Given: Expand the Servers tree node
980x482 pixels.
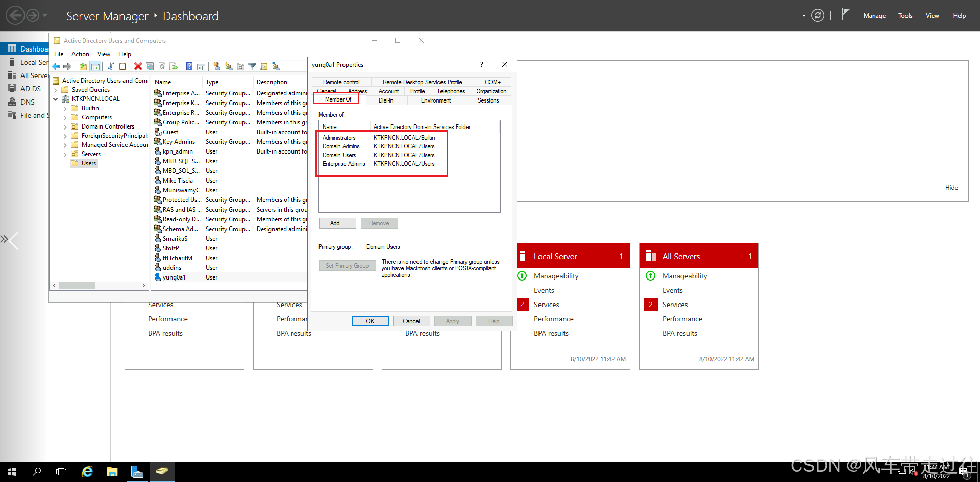Looking at the screenshot, I should pyautogui.click(x=65, y=155).
